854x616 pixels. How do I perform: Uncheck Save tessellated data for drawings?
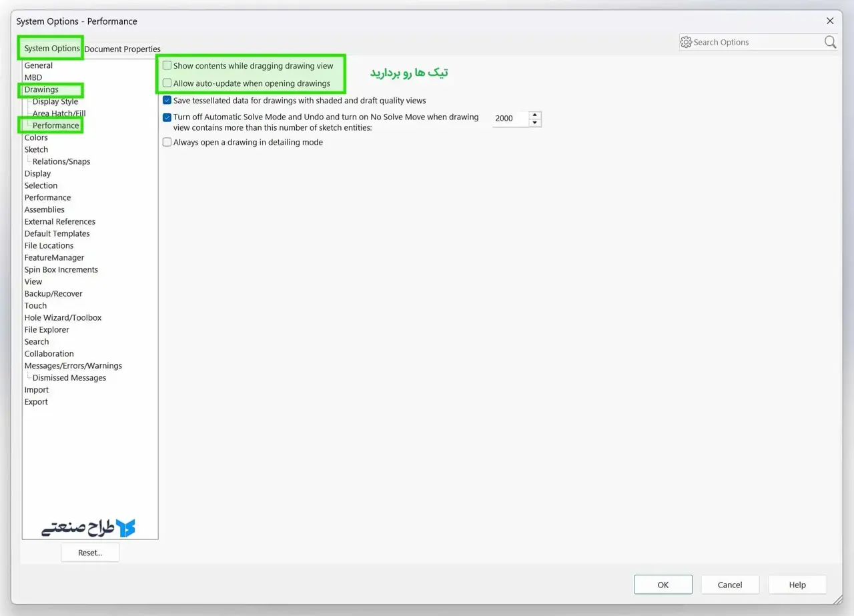[x=167, y=101]
